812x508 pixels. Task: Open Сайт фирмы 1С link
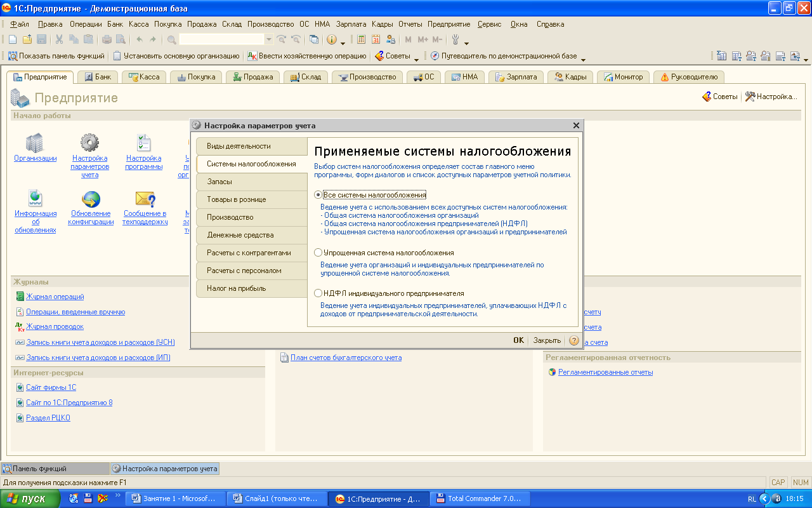(51, 387)
